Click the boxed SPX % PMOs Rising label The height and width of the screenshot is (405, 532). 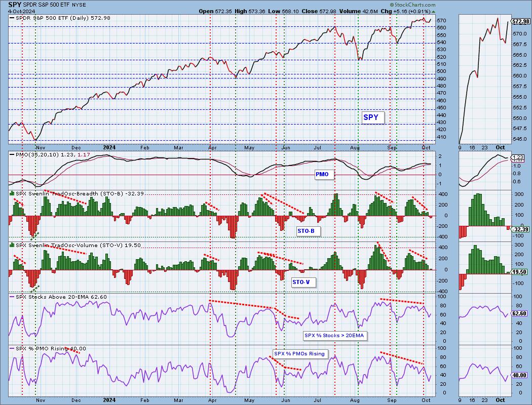[x=299, y=353]
